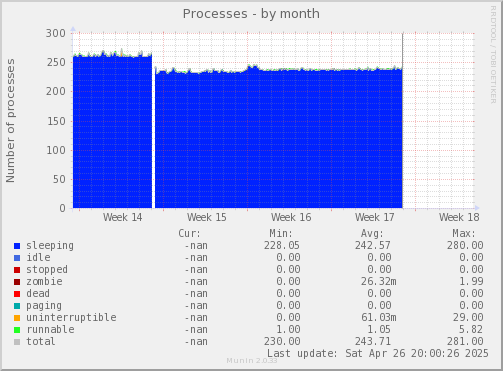This screenshot has height=371, width=503.
Task: Click the 'Week 15' x-axis label
Action: (x=207, y=217)
